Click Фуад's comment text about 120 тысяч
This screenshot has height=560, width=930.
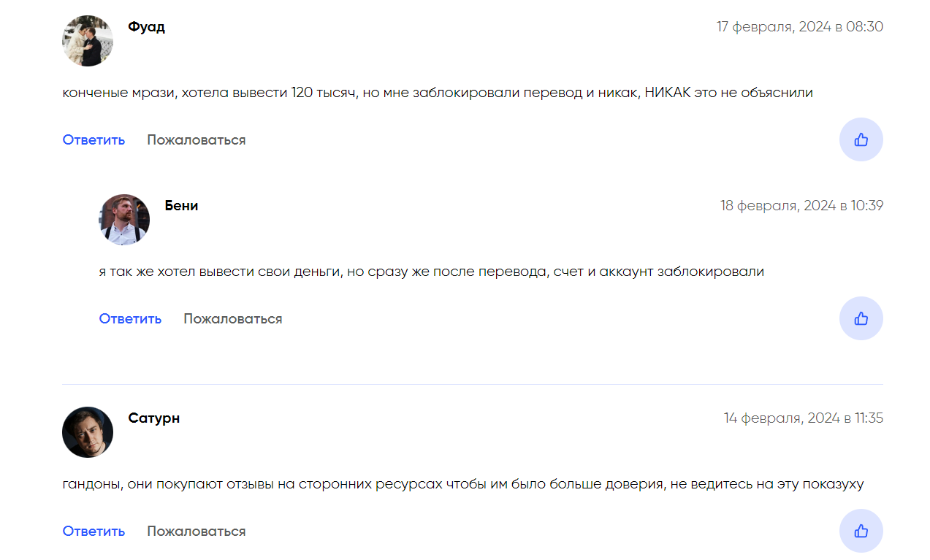coord(437,93)
